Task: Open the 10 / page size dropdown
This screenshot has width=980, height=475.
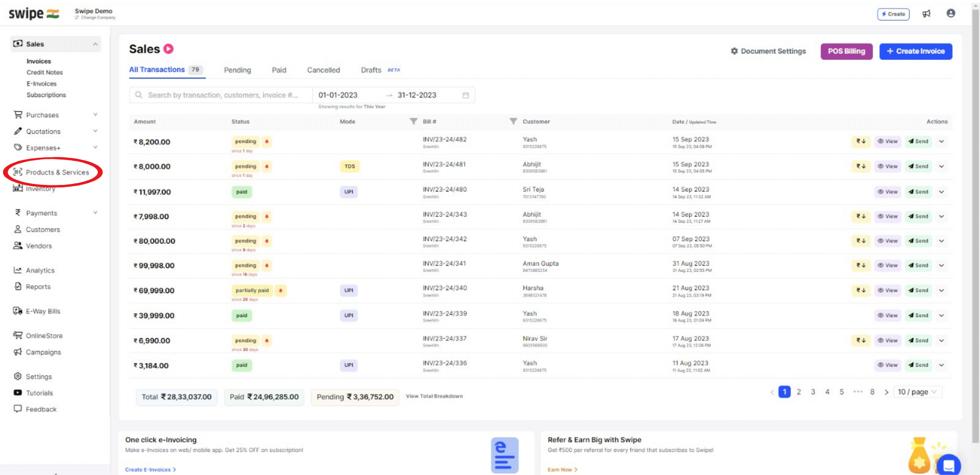Action: [918, 392]
